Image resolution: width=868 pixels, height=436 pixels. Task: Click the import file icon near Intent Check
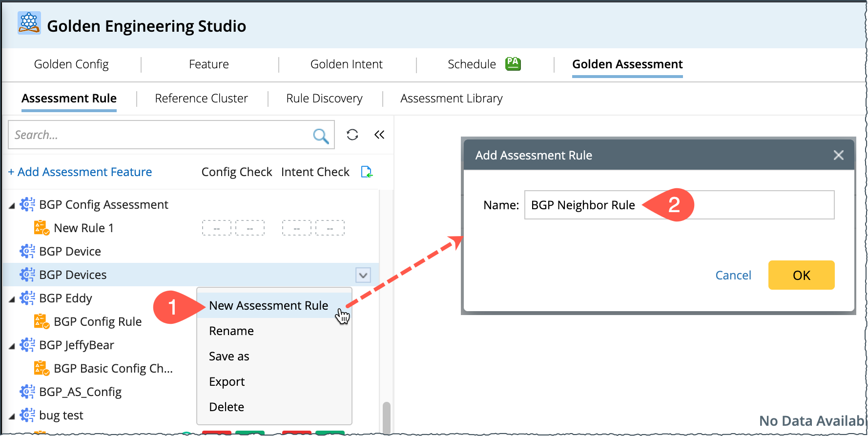click(366, 172)
